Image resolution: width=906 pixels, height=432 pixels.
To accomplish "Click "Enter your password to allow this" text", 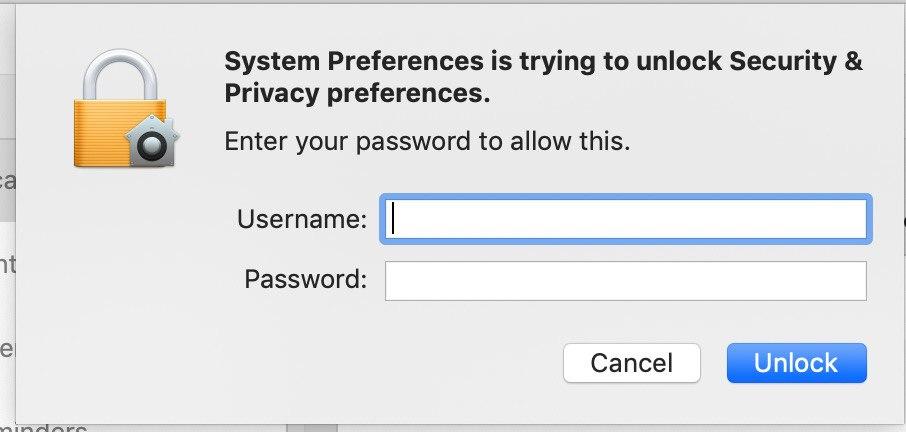I will 427,141.
